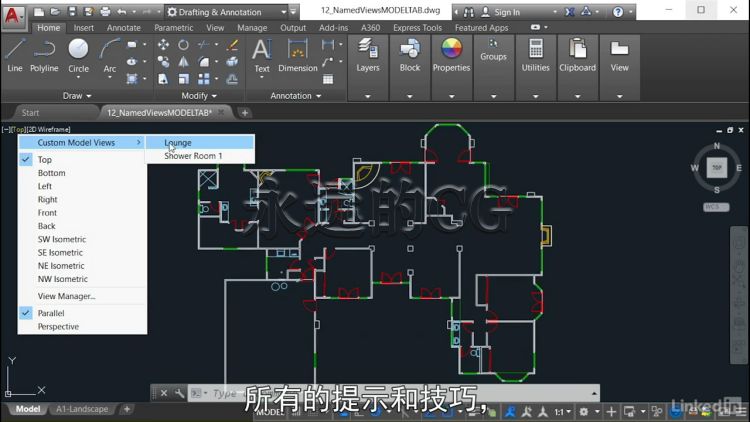Click the Move tool icon
Image resolution: width=750 pixels, height=422 pixels.
(x=164, y=45)
